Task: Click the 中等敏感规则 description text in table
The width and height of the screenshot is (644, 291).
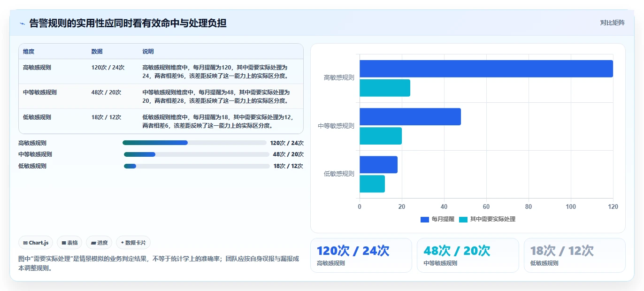Action: pyautogui.click(x=216, y=96)
